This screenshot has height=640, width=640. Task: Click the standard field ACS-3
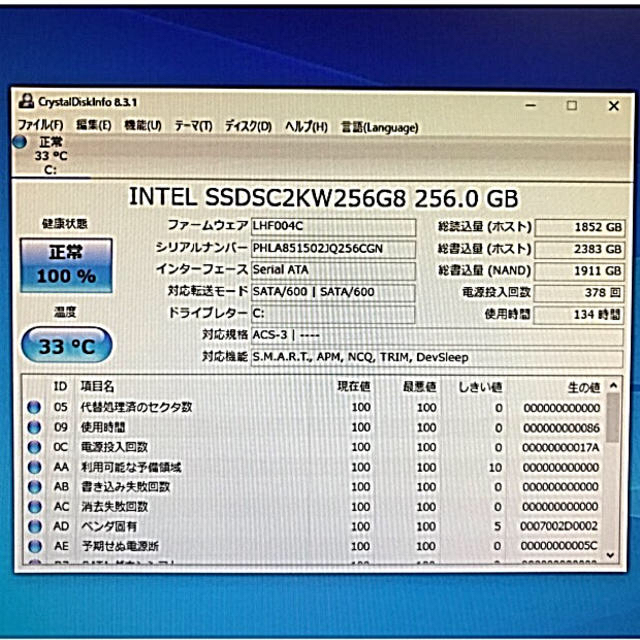pyautogui.click(x=437, y=336)
